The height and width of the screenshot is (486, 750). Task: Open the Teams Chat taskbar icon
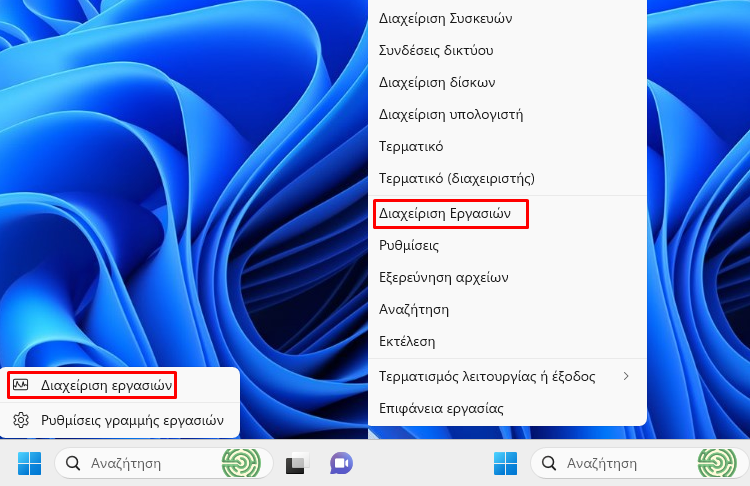[x=342, y=464]
